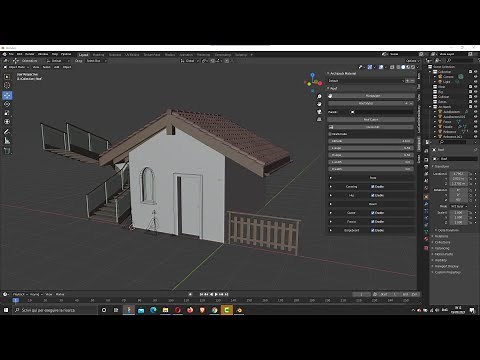Select the 3D Cursor tool

click(x=7, y=86)
